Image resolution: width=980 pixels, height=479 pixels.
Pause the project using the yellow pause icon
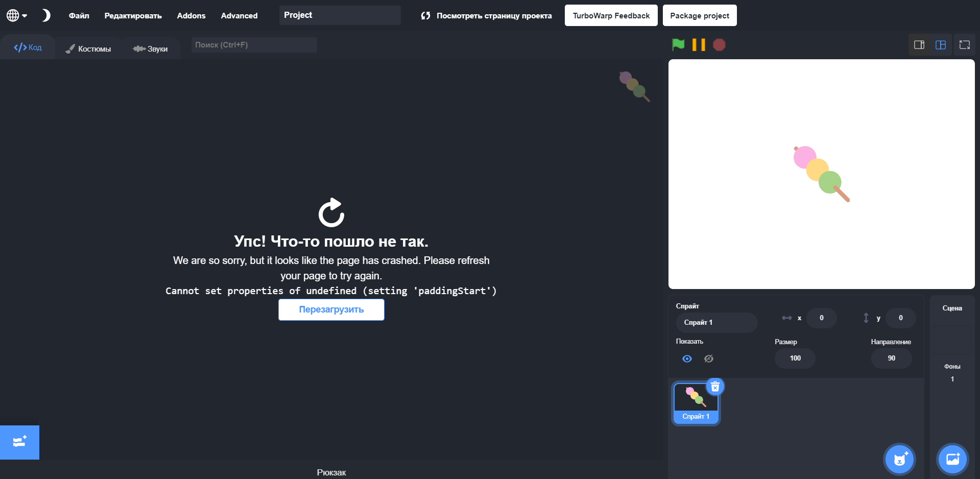pyautogui.click(x=698, y=45)
